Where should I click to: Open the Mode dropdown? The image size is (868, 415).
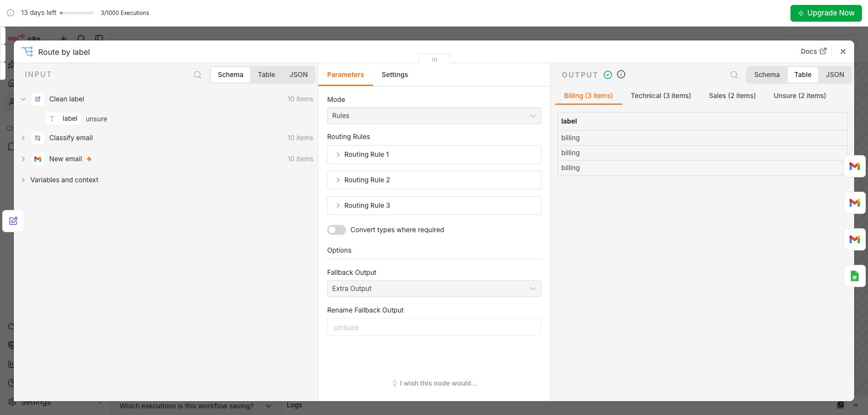[x=434, y=116]
